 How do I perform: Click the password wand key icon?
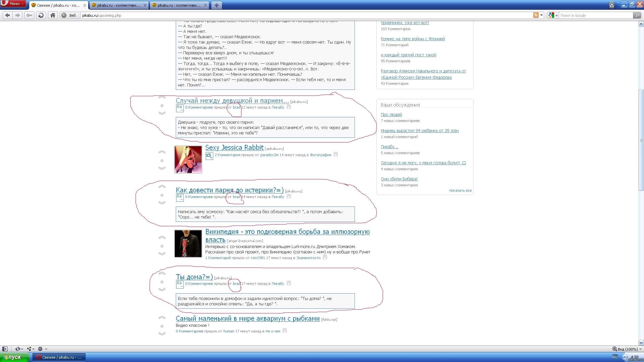(x=30, y=15)
